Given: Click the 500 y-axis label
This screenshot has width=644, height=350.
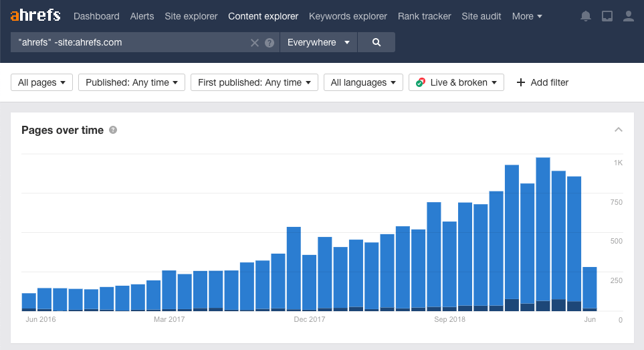Looking at the screenshot, I should tap(617, 241).
